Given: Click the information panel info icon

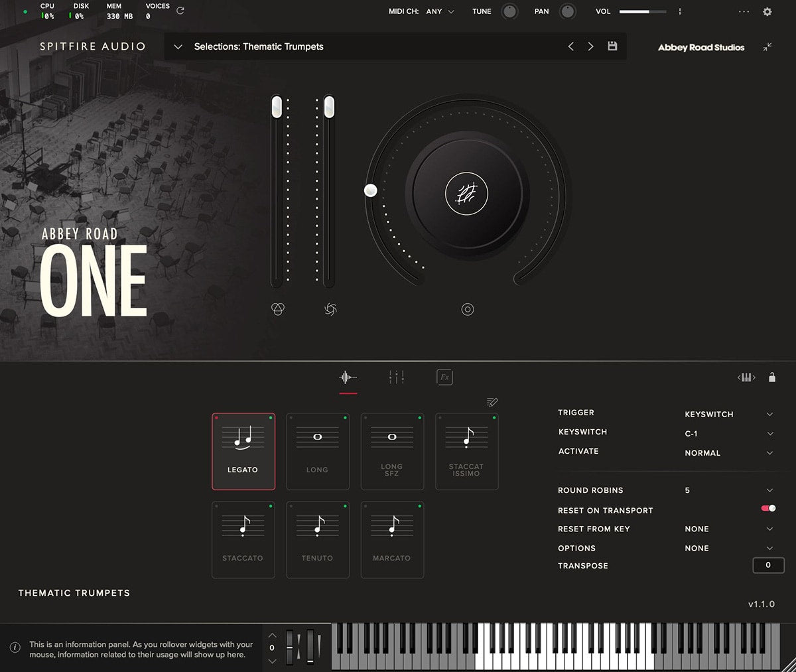Looking at the screenshot, I should coord(15,648).
